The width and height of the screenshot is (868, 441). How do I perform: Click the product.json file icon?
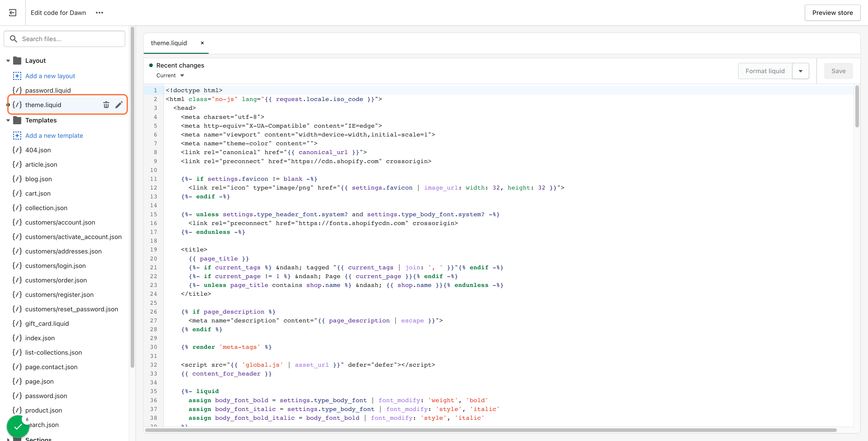pos(17,410)
